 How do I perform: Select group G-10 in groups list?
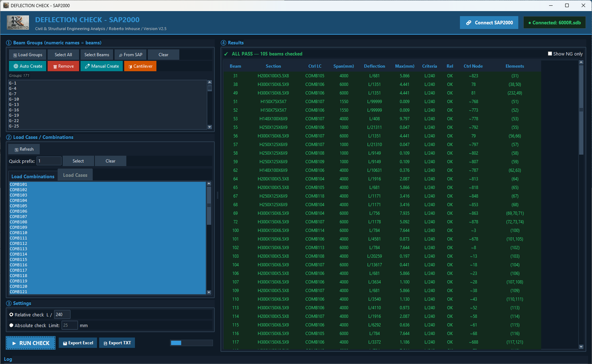click(108, 99)
